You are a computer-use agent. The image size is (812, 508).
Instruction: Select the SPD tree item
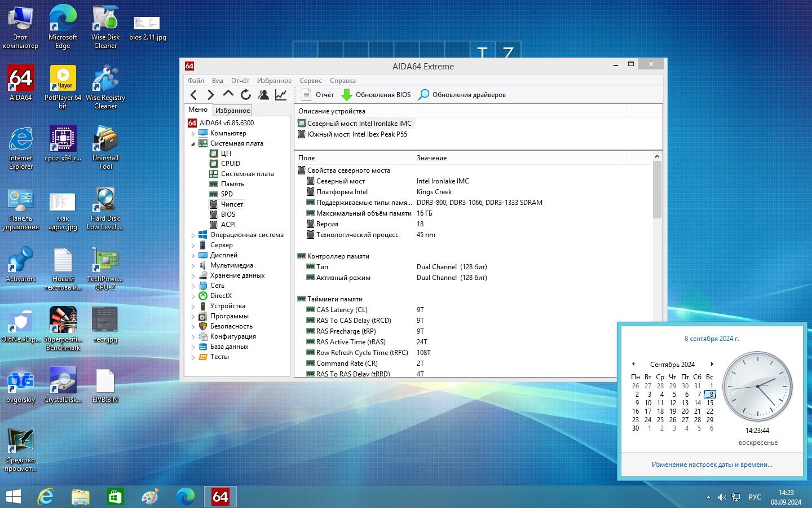(x=227, y=194)
